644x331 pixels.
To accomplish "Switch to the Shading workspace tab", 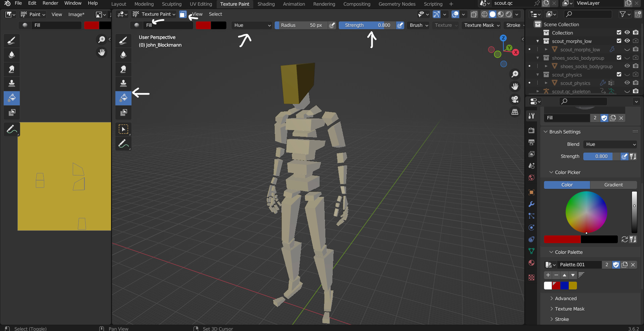I will click(x=266, y=4).
